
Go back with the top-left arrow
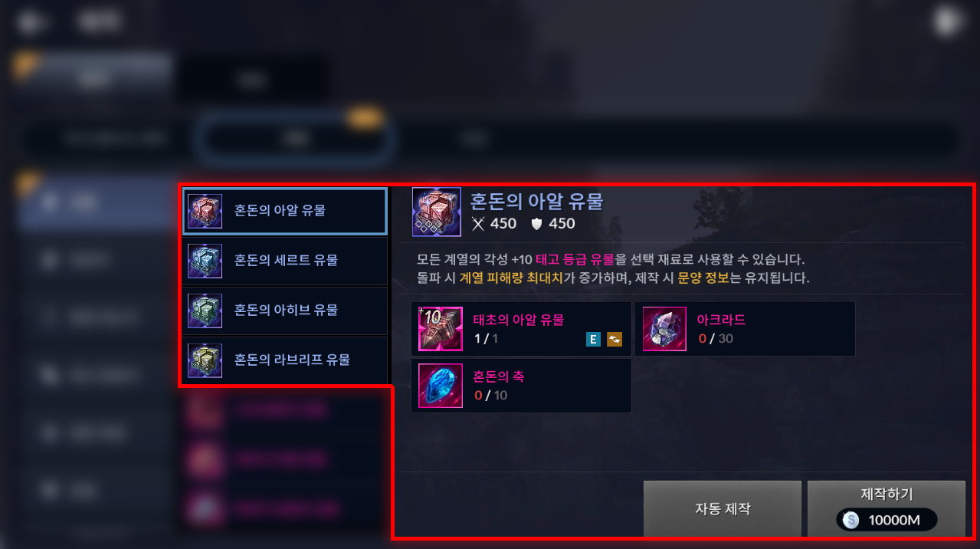(31, 22)
